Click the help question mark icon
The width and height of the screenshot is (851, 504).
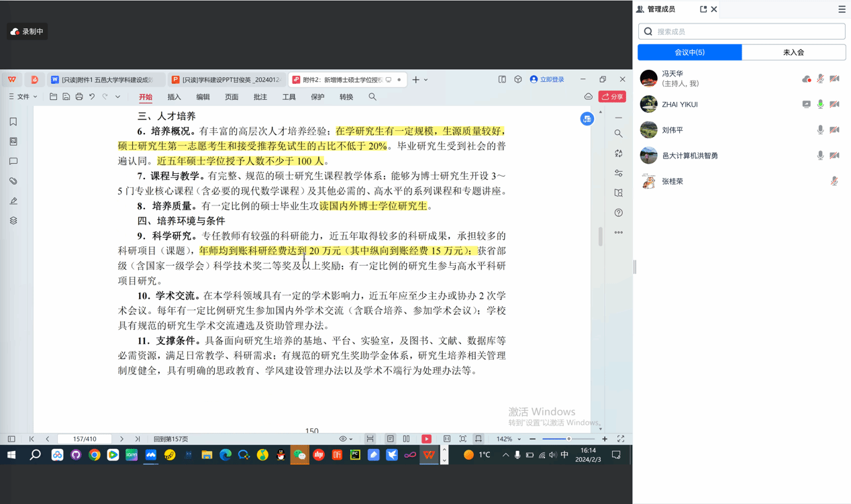point(618,213)
